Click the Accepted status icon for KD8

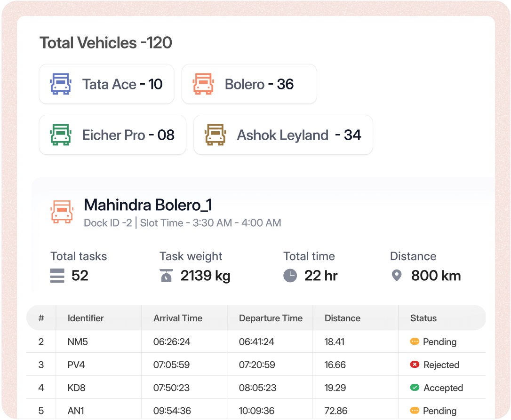pos(415,388)
